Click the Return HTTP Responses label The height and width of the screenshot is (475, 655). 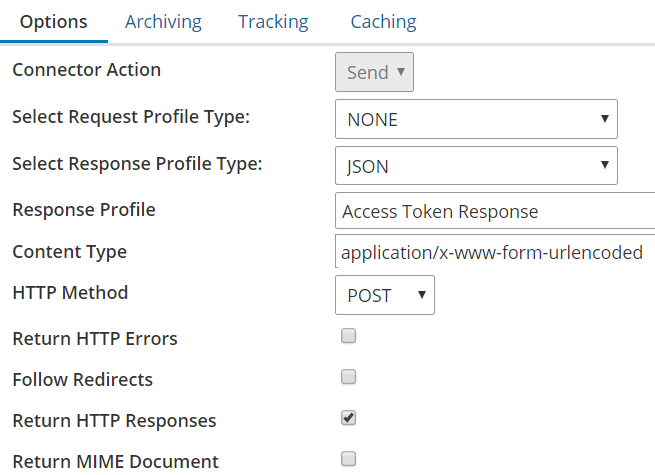114,421
